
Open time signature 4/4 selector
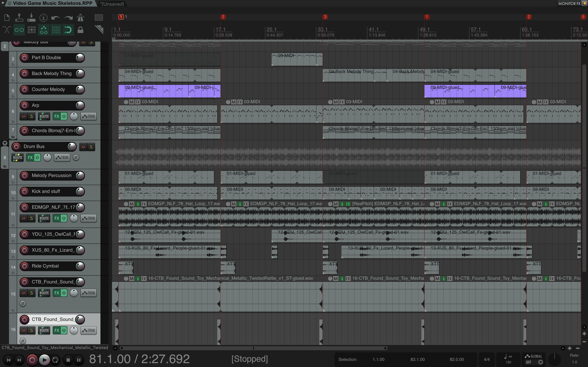click(x=487, y=359)
